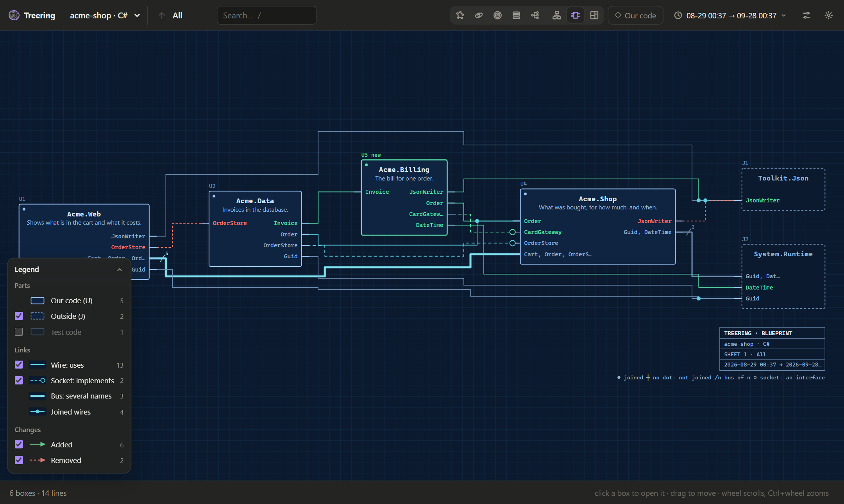Enable the Test code checkbox

coord(19,332)
